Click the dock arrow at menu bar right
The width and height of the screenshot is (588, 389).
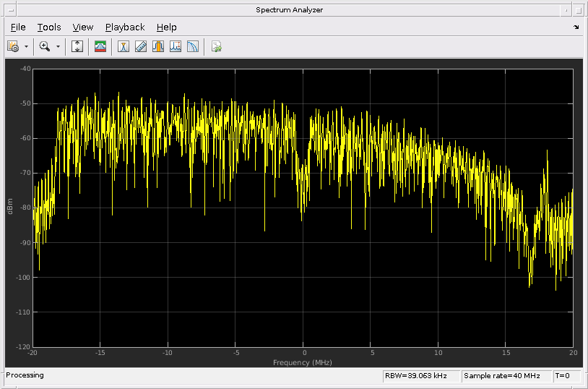[x=576, y=27]
